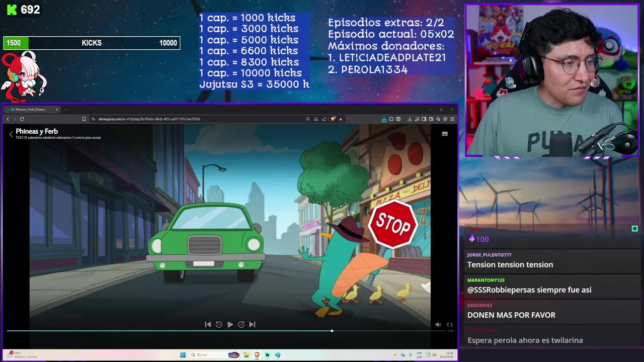Open the Leo AI sparkle icon
Image resolution: width=644 pixels, height=362 pixels.
point(438,119)
